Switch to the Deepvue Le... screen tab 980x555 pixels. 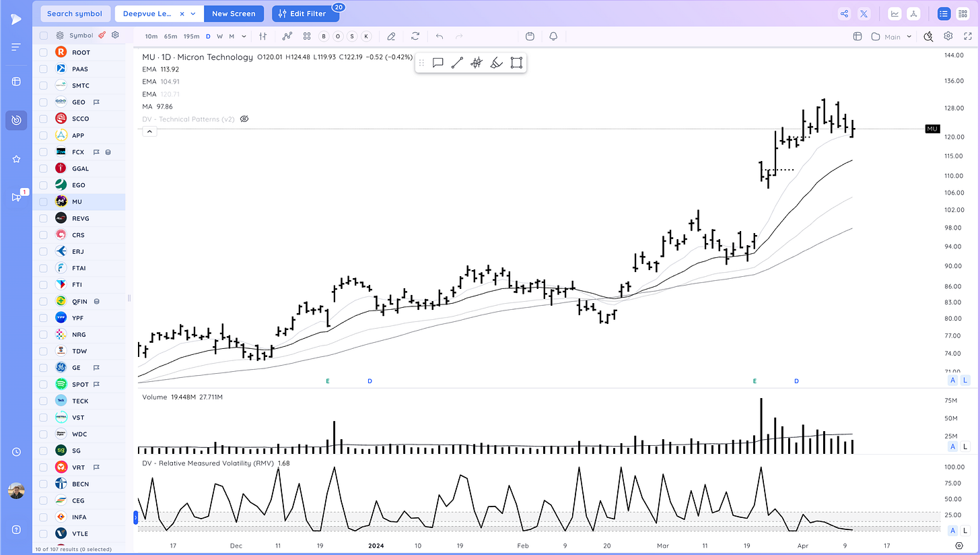click(x=148, y=13)
